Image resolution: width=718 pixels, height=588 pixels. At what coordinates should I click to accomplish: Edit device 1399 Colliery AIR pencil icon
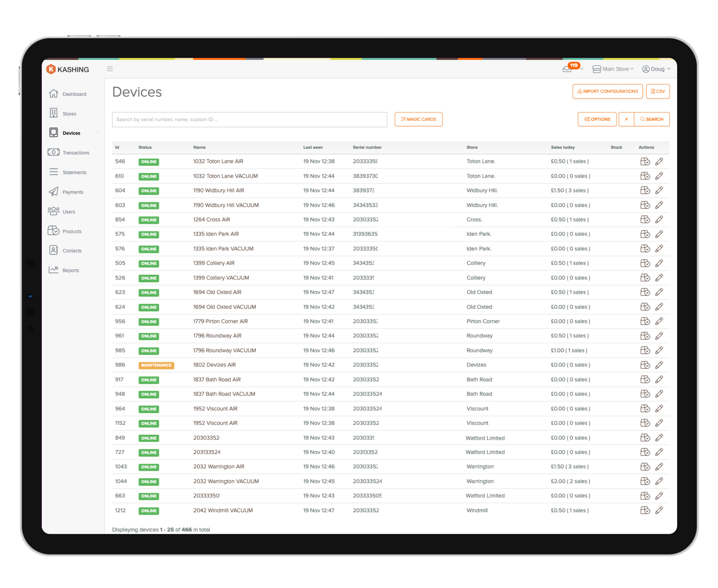coord(659,263)
